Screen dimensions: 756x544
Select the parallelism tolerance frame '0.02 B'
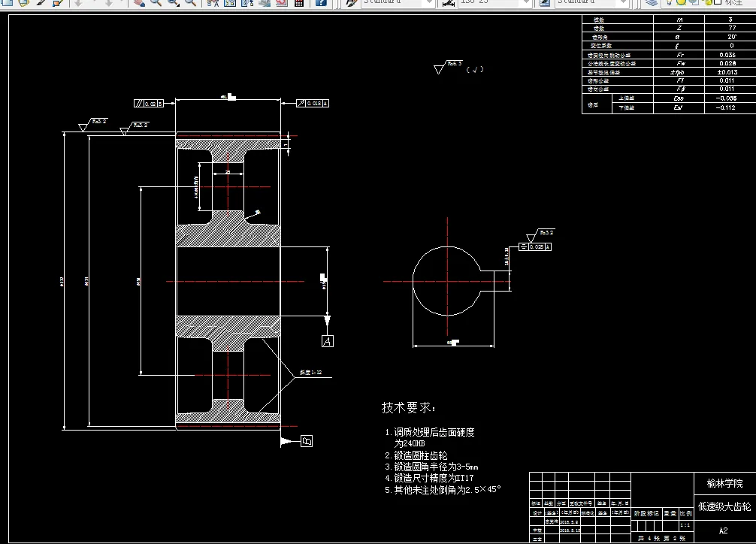pos(149,103)
